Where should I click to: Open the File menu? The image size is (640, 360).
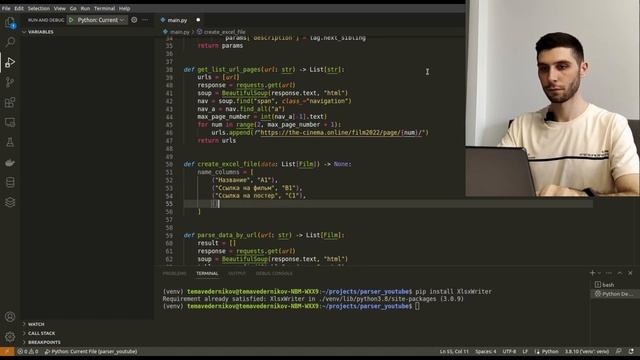(x=6, y=8)
